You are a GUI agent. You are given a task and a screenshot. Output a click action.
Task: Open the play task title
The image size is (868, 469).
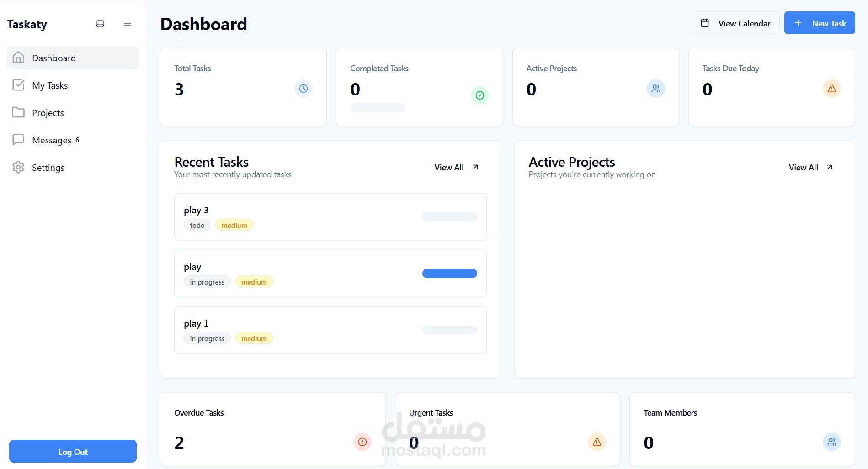(x=192, y=267)
